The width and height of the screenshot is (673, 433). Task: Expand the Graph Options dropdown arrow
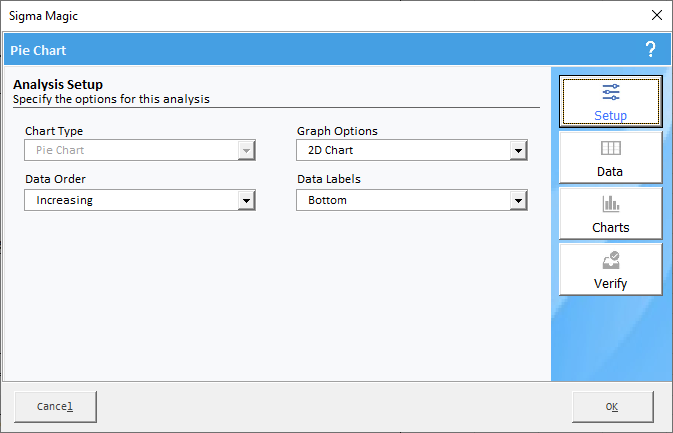[518, 150]
